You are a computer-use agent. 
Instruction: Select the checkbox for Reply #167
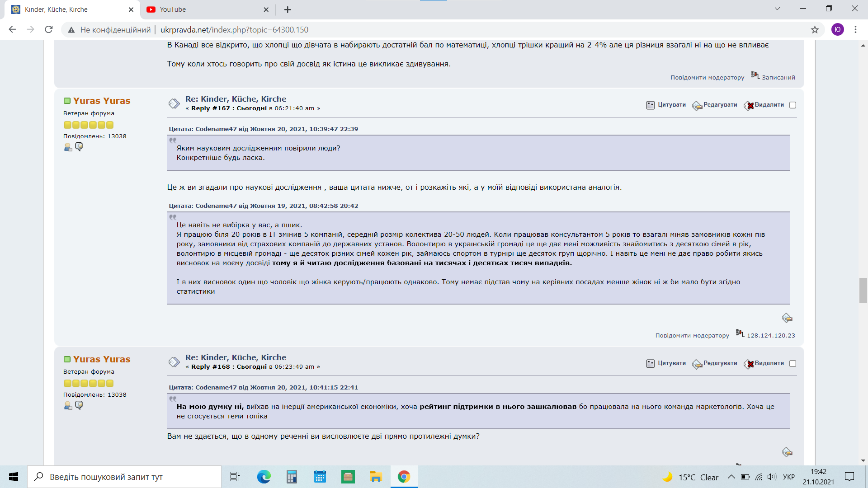pos(793,105)
